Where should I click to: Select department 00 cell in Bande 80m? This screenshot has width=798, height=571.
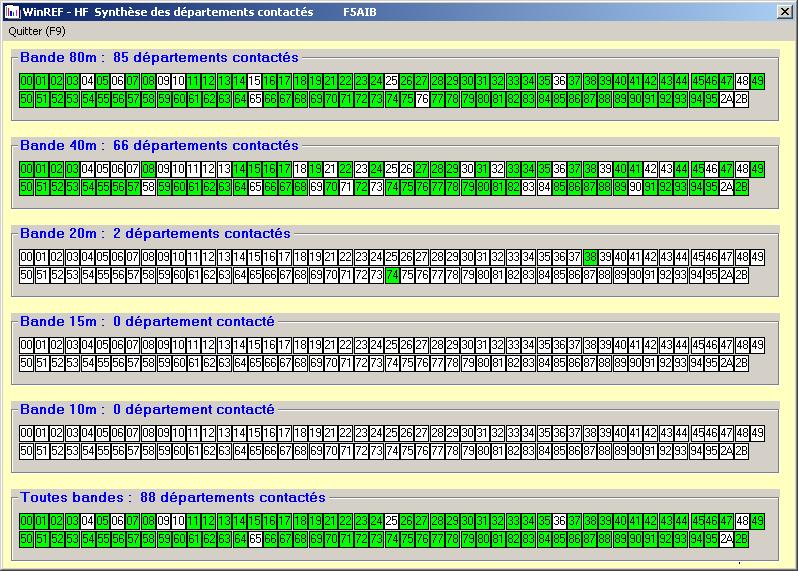click(x=26, y=81)
